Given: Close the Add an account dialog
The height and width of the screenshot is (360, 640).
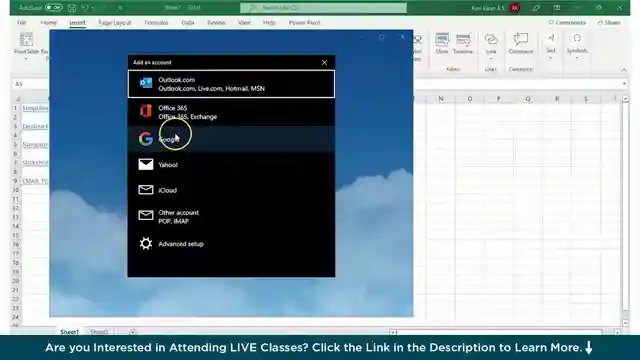Looking at the screenshot, I should [324, 62].
